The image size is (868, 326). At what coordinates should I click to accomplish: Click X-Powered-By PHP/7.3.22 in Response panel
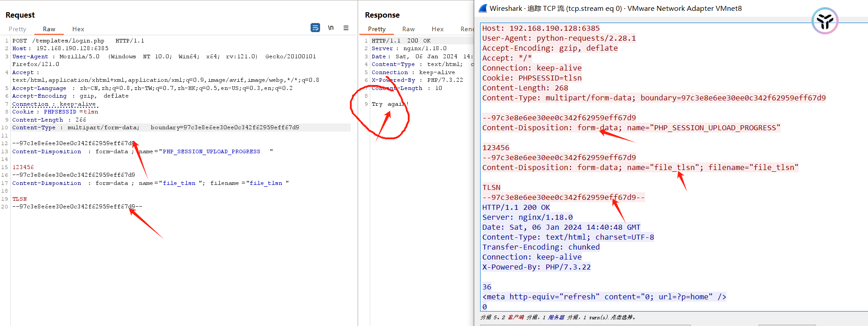tap(417, 80)
